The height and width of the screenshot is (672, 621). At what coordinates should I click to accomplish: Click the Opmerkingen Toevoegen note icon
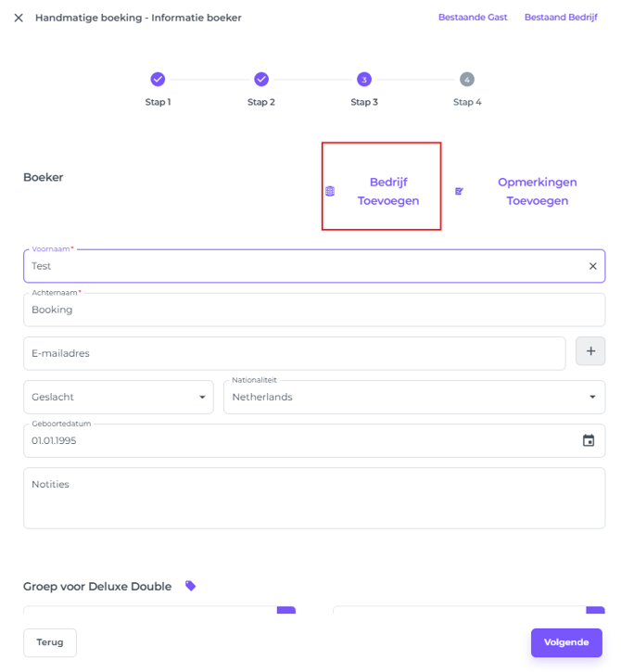(459, 192)
